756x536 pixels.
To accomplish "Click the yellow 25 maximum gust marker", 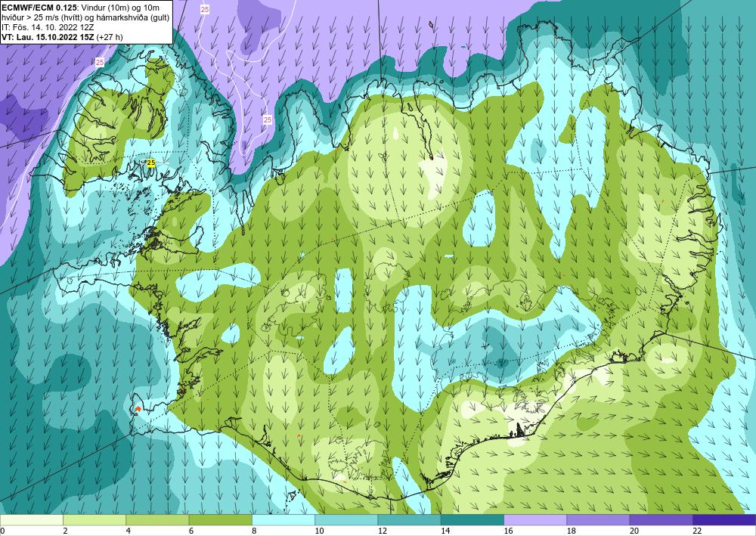I will [x=151, y=163].
